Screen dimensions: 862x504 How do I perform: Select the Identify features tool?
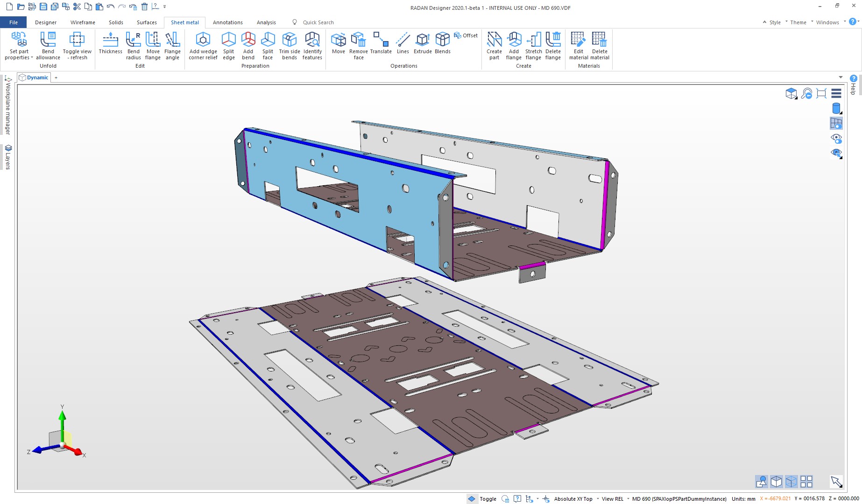coord(312,45)
